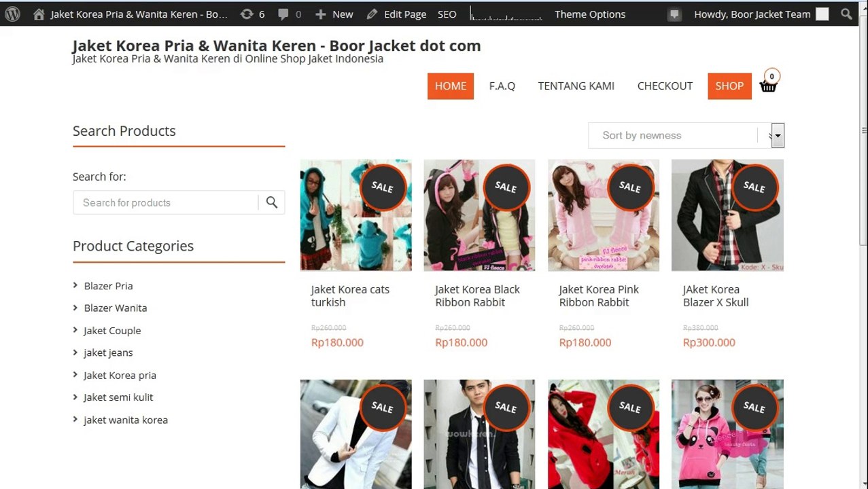The height and width of the screenshot is (489, 868).
Task: Open jaket wanita korea category link
Action: 126,420
